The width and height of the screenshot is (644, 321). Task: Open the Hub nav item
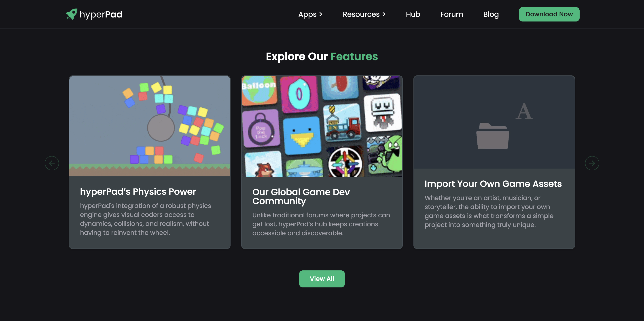click(413, 14)
